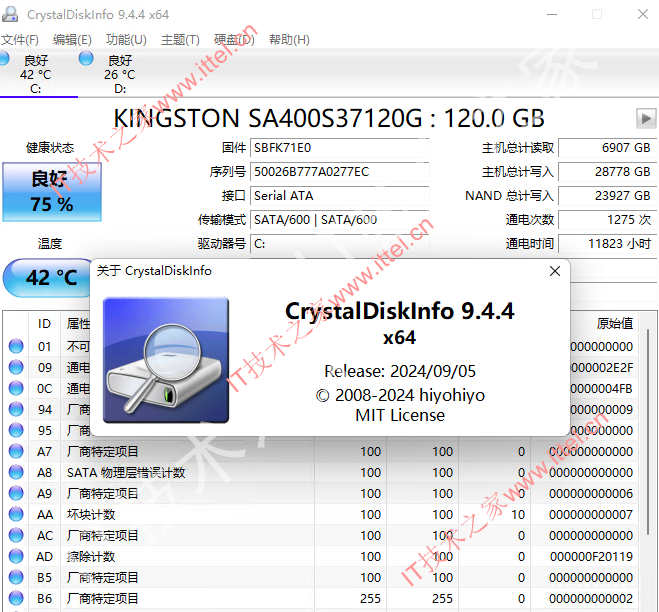This screenshot has height=612, width=659.
Task: Click the blue status orb for drive D:
Action: tap(86, 58)
